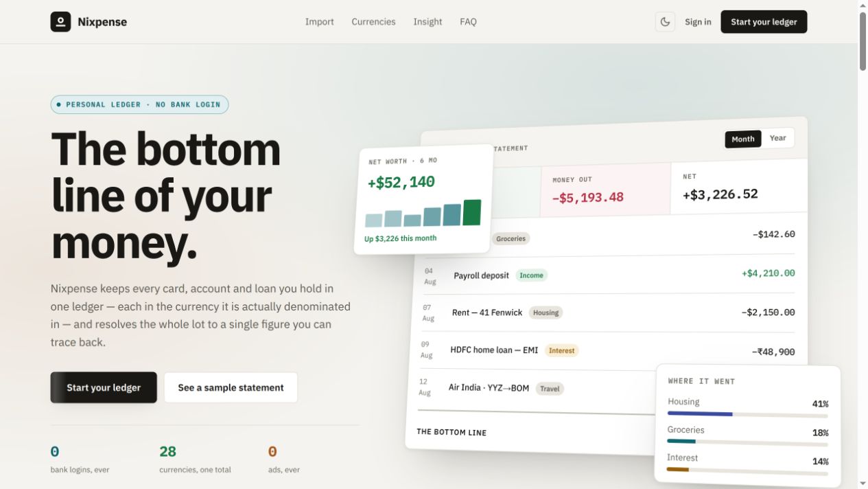Screen dimensions: 868x489
Task: Click HDFC home loan — EMI transaction
Action: click(x=494, y=350)
